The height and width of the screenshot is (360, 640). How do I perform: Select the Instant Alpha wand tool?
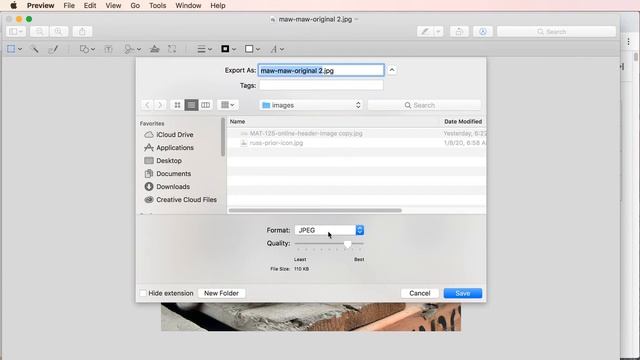[35, 49]
